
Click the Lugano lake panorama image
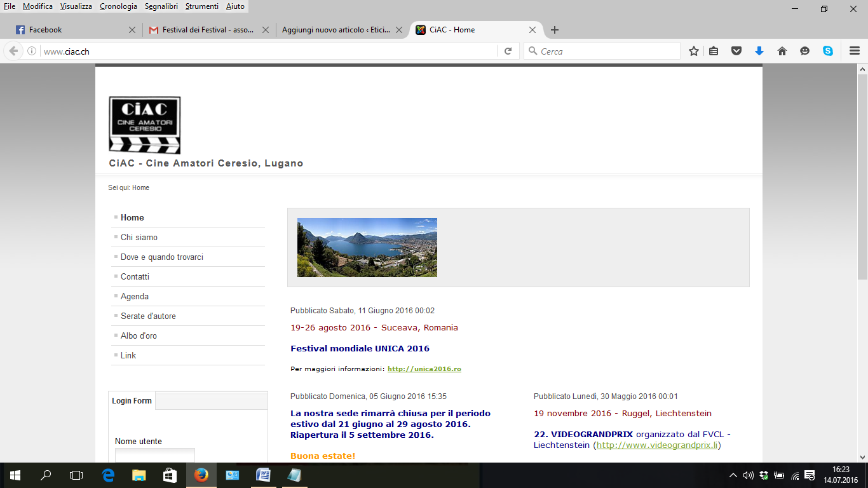[x=367, y=247]
